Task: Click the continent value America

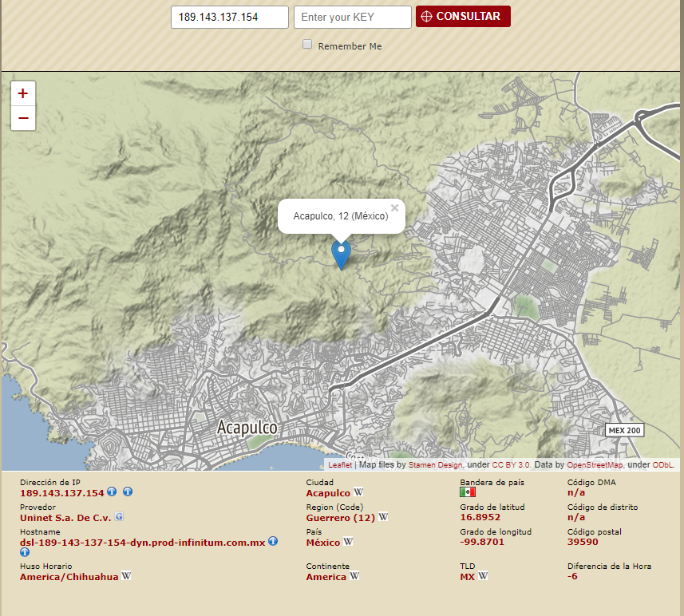Action: coord(326,577)
